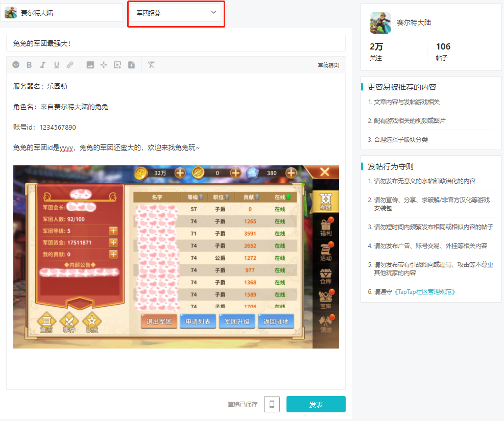Open the 宝库 side icon
This screenshot has width=504, height=421.
pyautogui.click(x=326, y=300)
